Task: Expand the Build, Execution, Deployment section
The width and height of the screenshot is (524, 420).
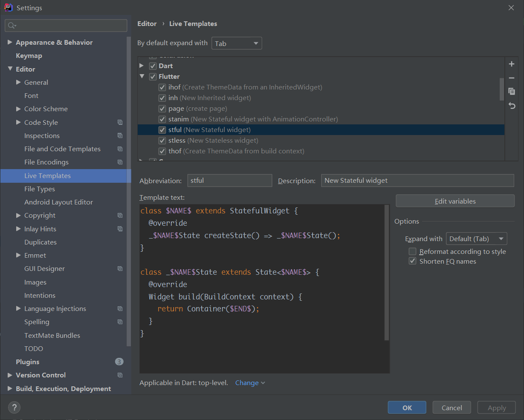Action: [x=10, y=388]
